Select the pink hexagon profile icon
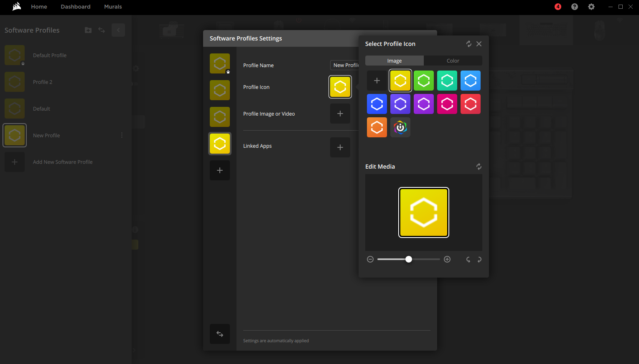The width and height of the screenshot is (639, 364). 447,104
